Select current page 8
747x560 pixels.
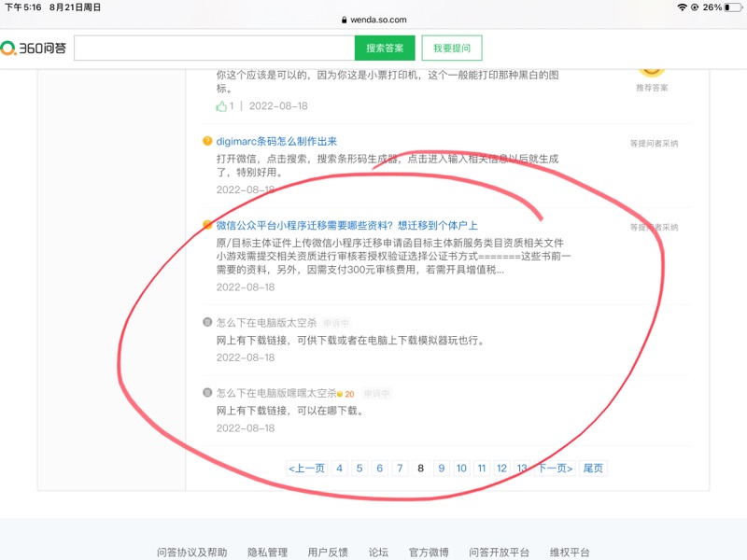click(x=421, y=469)
